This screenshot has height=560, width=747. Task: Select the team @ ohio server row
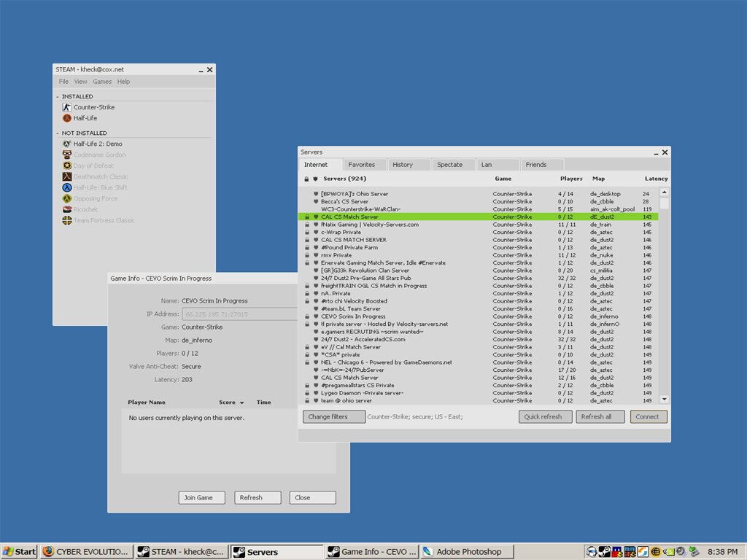(x=478, y=400)
